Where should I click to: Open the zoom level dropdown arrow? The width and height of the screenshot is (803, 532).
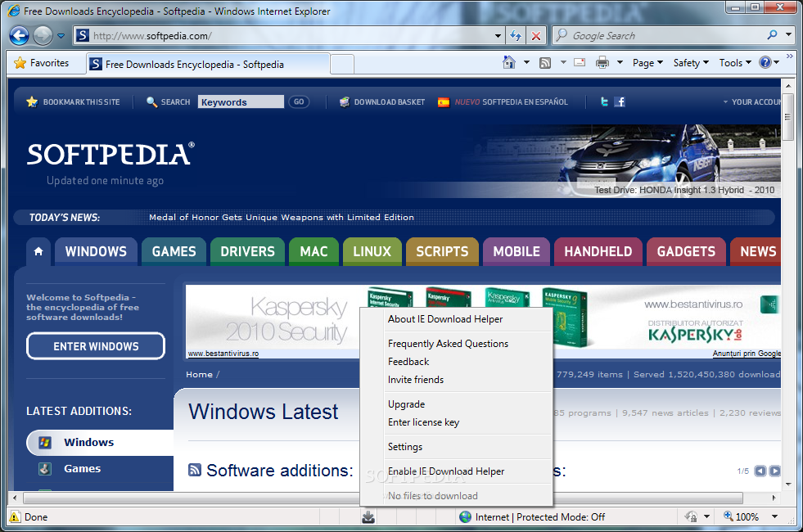point(775,516)
